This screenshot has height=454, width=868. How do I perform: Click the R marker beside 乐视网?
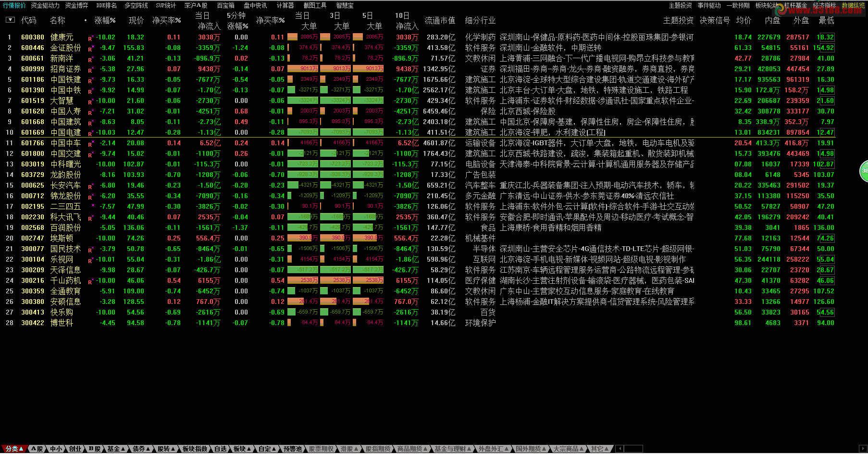coord(90,260)
